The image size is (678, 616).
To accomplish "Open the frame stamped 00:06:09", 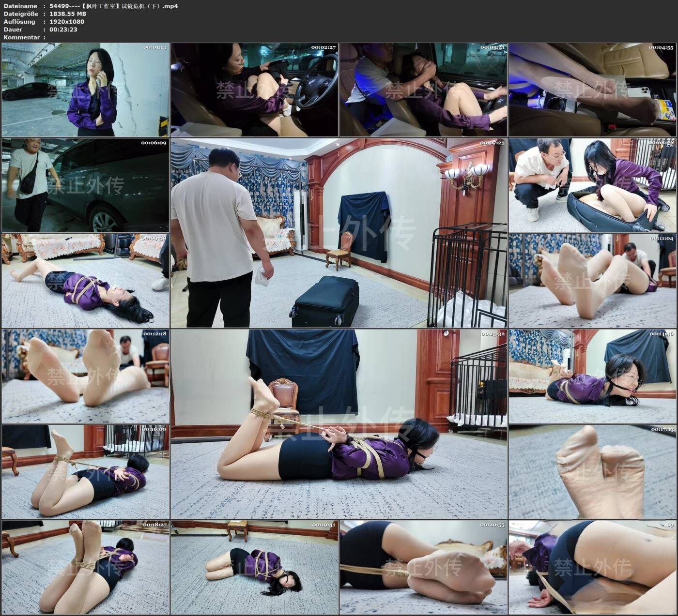I will point(86,185).
